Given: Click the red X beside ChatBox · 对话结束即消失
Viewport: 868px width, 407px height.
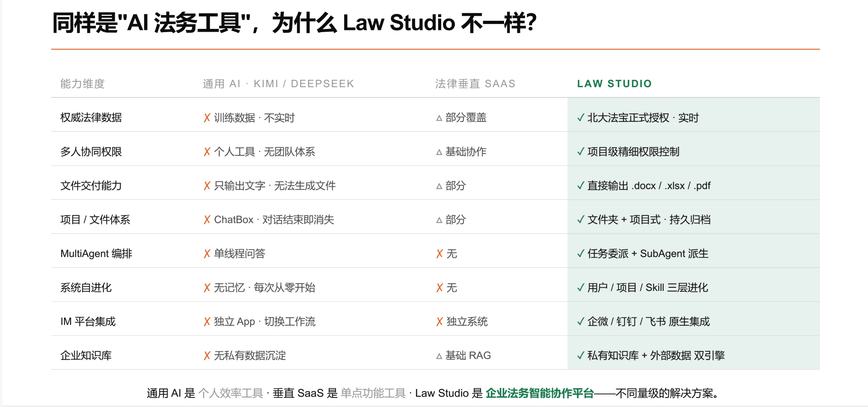Looking at the screenshot, I should (207, 220).
